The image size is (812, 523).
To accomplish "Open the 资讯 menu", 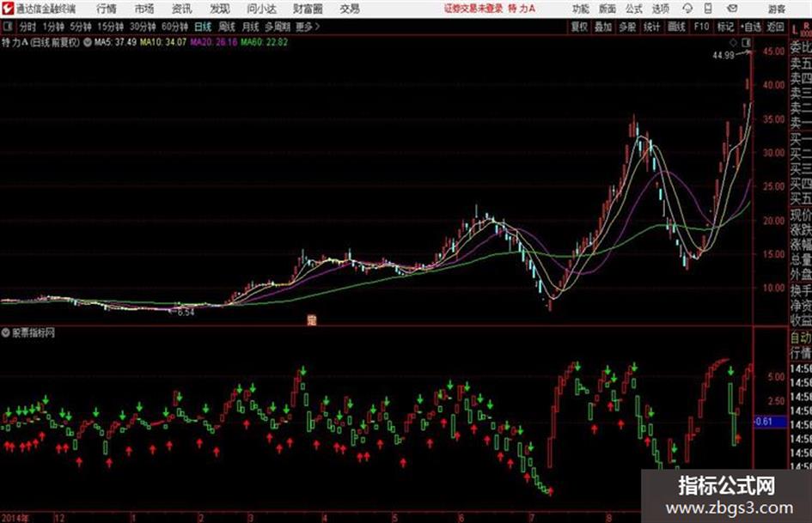I will click(182, 9).
